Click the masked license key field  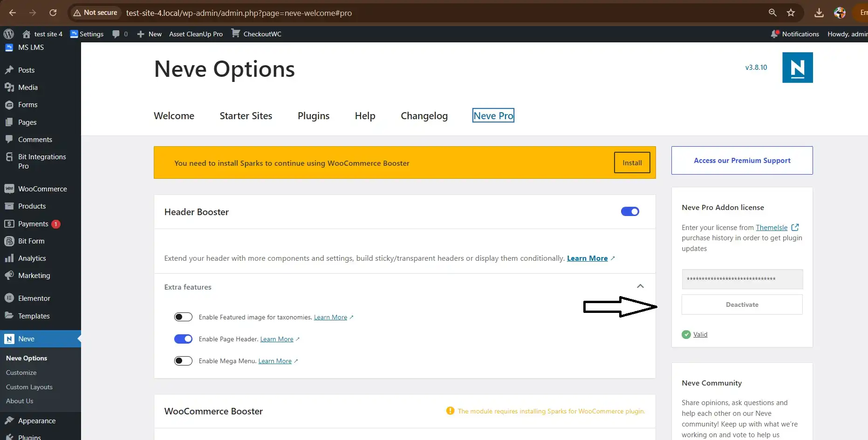[742, 279]
